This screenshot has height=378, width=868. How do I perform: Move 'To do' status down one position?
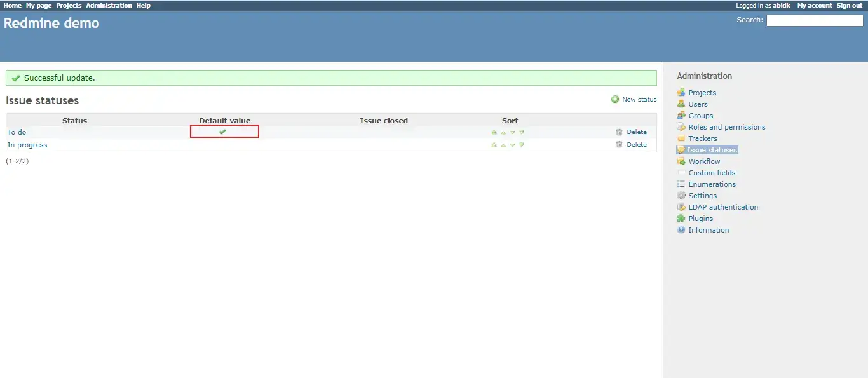tap(512, 132)
